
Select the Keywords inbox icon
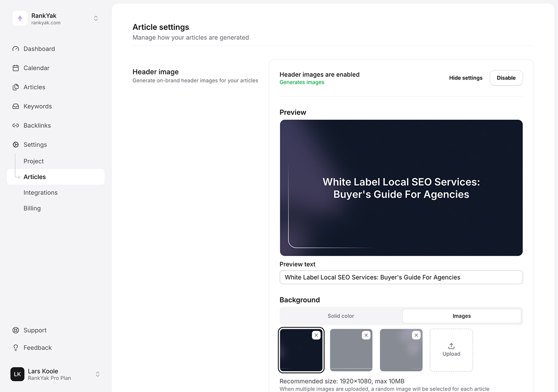[16, 106]
